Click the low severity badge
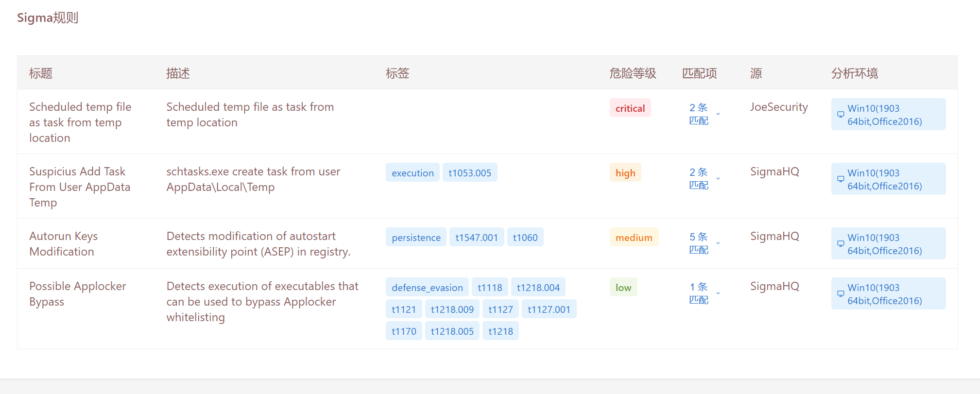Image resolution: width=980 pixels, height=394 pixels. coord(623,288)
